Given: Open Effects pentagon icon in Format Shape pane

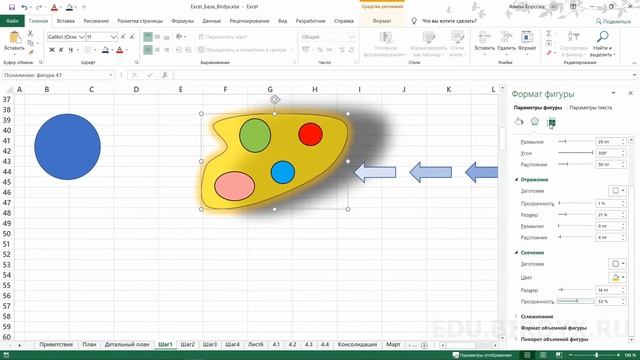Looking at the screenshot, I should pyautogui.click(x=535, y=122).
